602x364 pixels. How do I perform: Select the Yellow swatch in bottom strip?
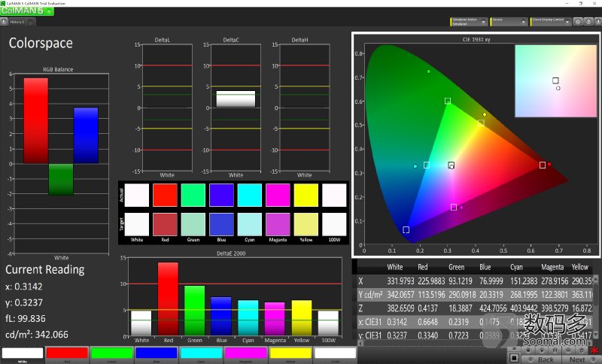point(290,353)
